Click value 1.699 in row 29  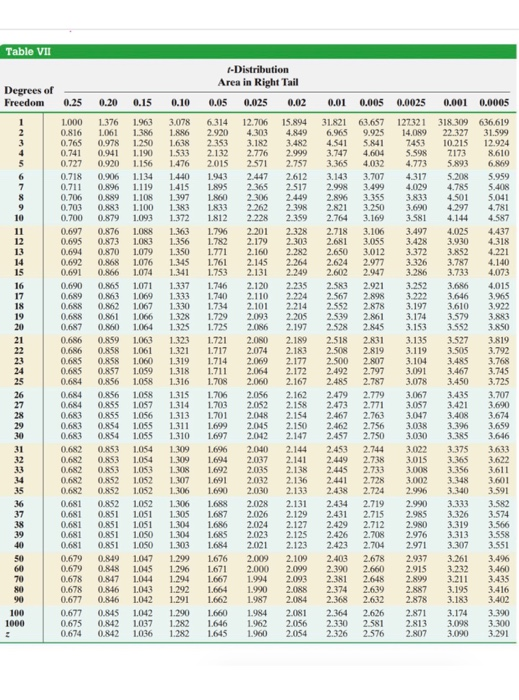point(217,426)
